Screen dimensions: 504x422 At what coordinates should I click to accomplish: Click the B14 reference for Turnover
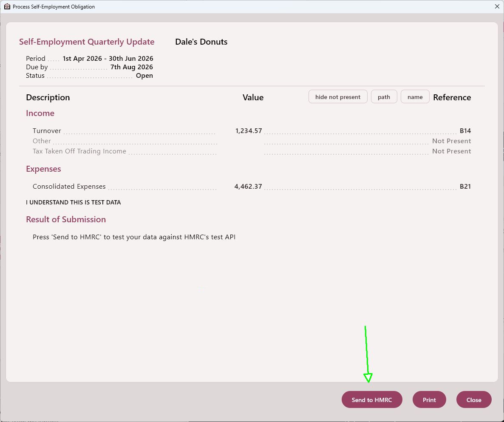coord(465,131)
